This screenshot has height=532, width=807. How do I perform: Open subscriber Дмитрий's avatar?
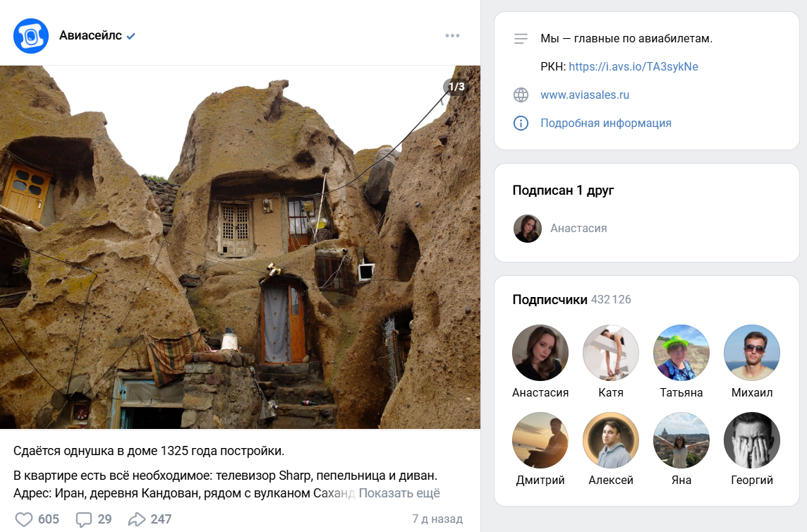tap(540, 440)
